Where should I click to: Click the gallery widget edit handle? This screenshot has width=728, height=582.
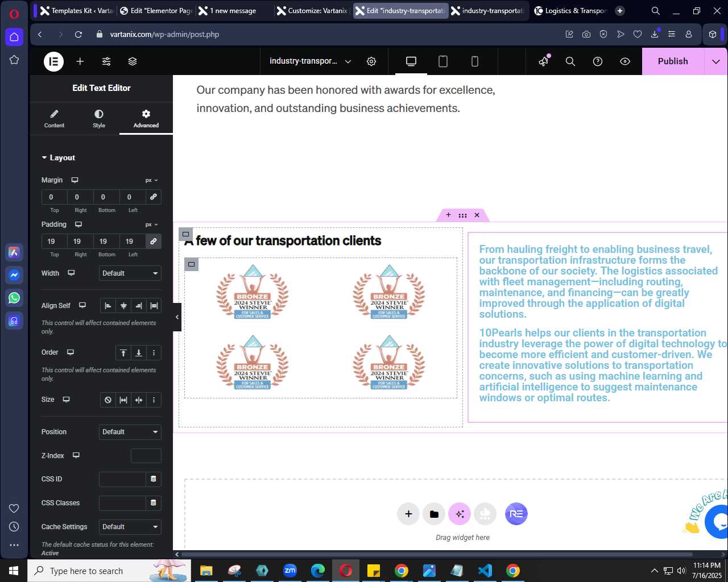point(192,264)
